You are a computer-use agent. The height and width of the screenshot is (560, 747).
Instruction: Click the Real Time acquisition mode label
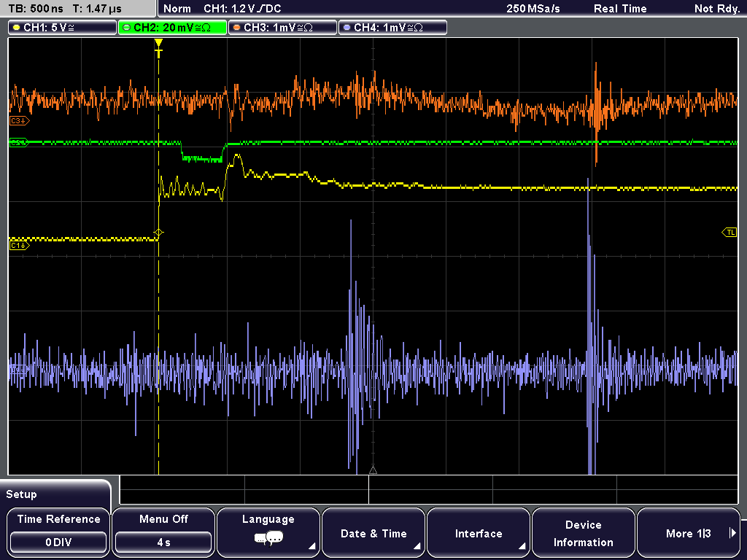(620, 9)
